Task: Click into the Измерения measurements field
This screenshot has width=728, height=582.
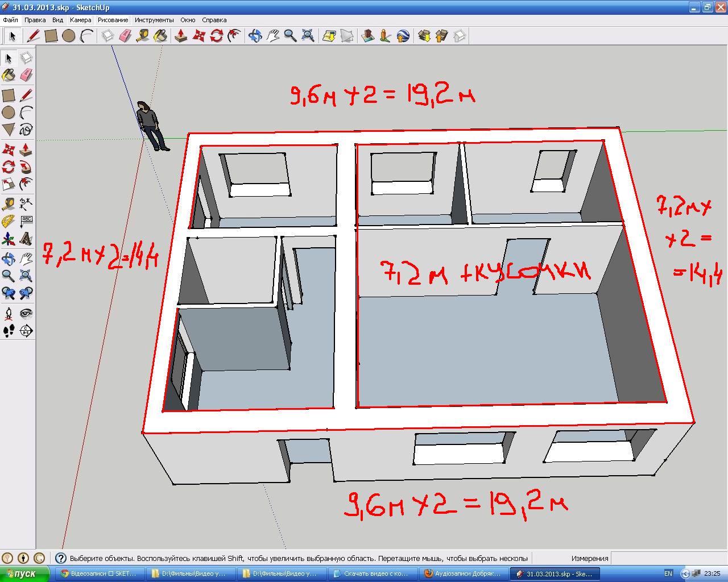Action: pos(669,558)
